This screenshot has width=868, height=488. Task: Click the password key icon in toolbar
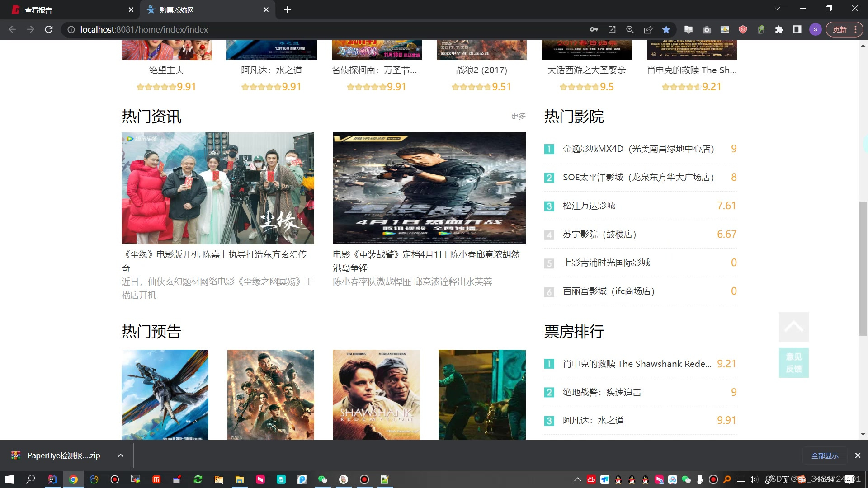coord(594,29)
